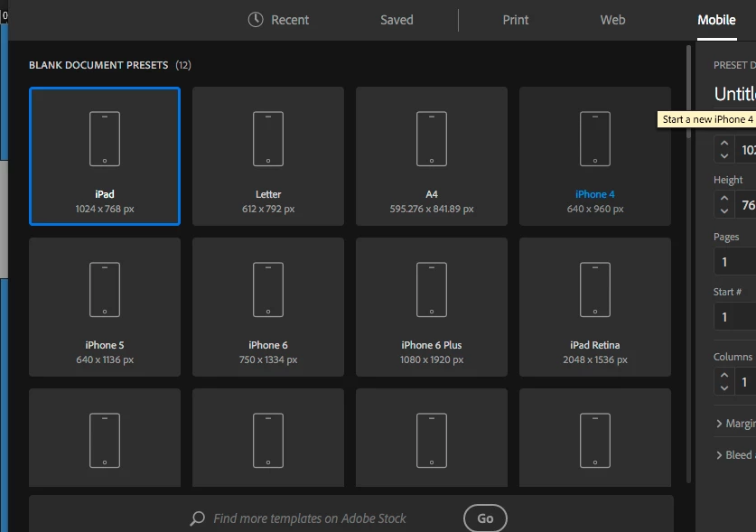Decrease the Height with down arrow
This screenshot has height=532, width=756.
(724, 210)
